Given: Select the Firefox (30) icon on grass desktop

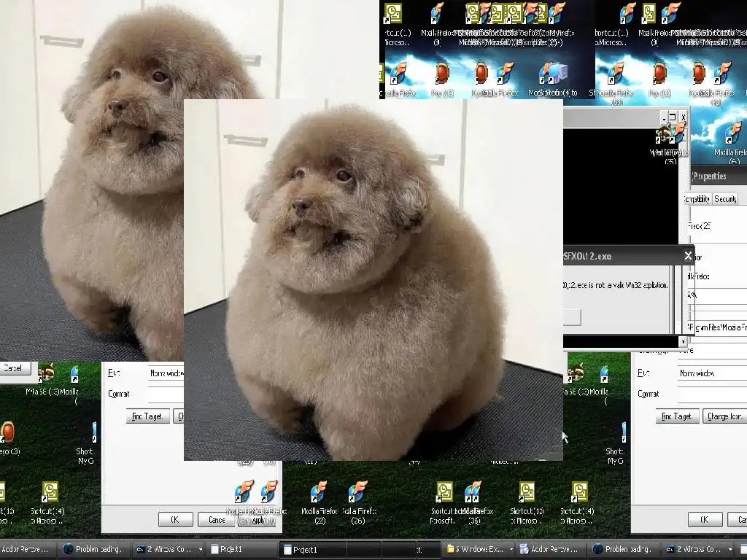Looking at the screenshot, I should [x=473, y=494].
